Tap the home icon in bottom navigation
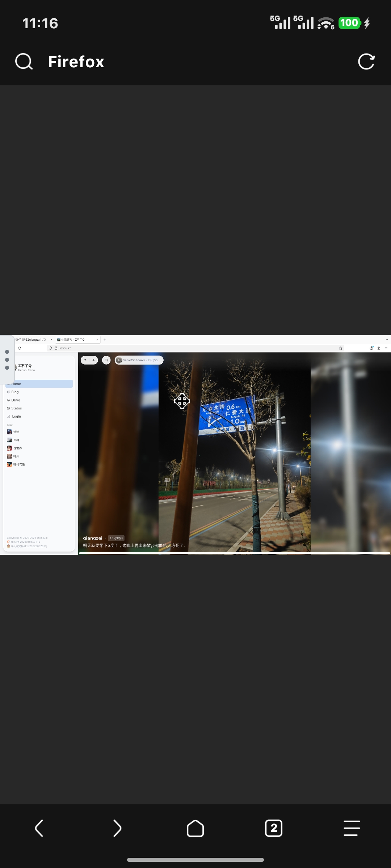Screen dimensions: 391x868 click(x=195, y=828)
